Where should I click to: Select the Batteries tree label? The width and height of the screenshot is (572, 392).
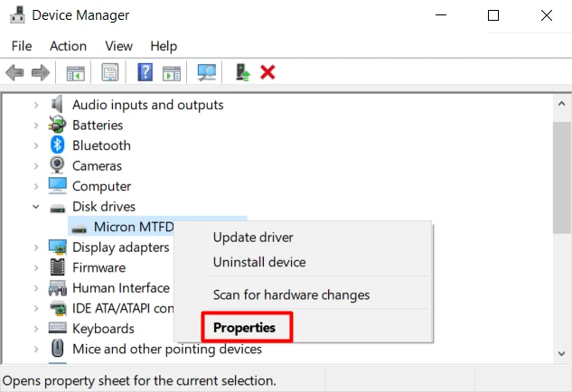[x=98, y=125]
